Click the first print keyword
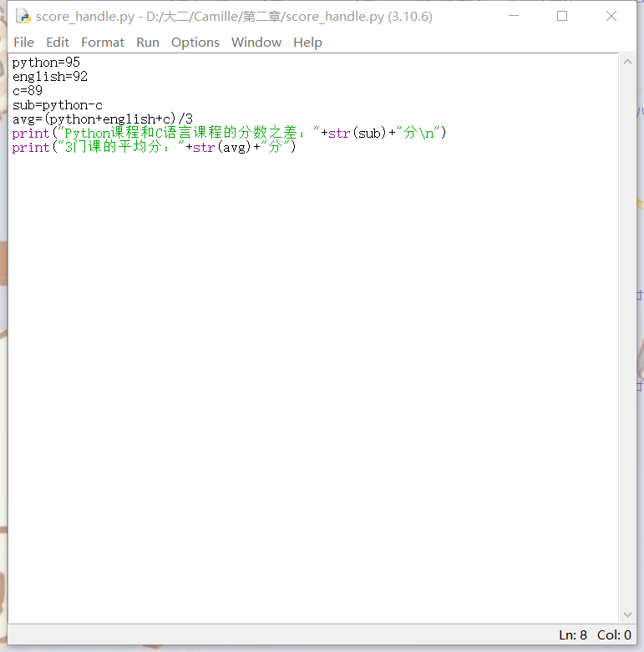This screenshot has width=644, height=652. click(x=31, y=133)
